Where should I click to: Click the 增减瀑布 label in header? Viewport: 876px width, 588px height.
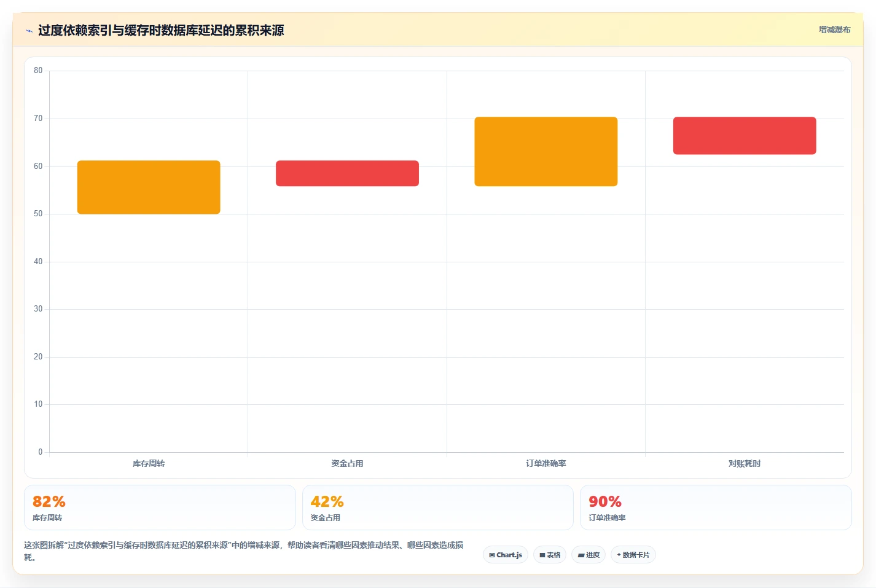pyautogui.click(x=834, y=29)
